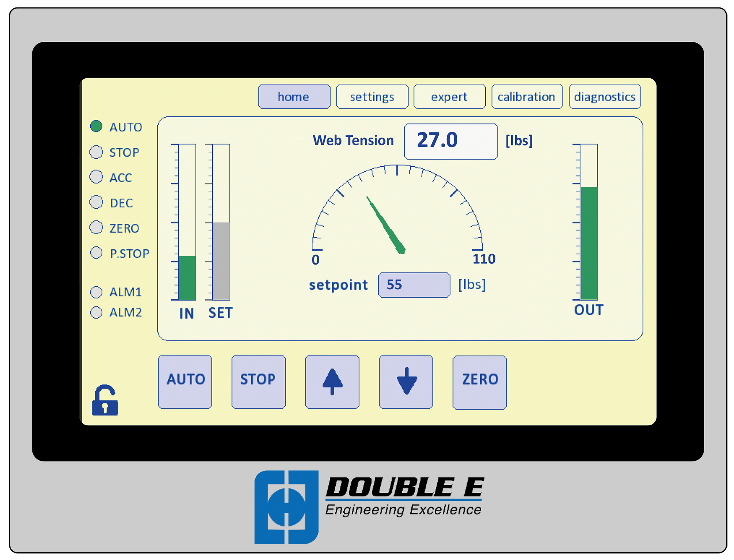This screenshot has width=734, height=560.
Task: Check the ALM1 alarm indicator
Action: 96,291
